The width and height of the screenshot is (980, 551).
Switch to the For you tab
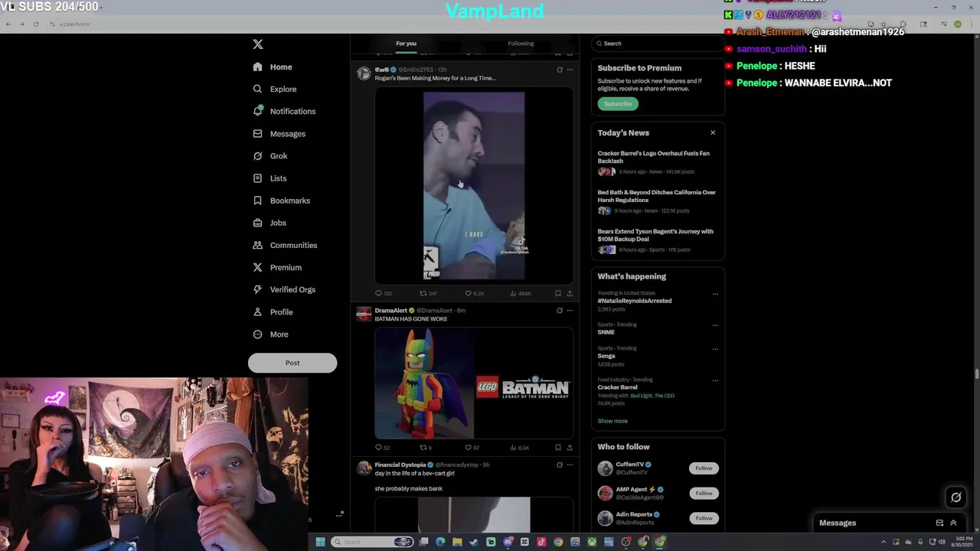pos(406,44)
